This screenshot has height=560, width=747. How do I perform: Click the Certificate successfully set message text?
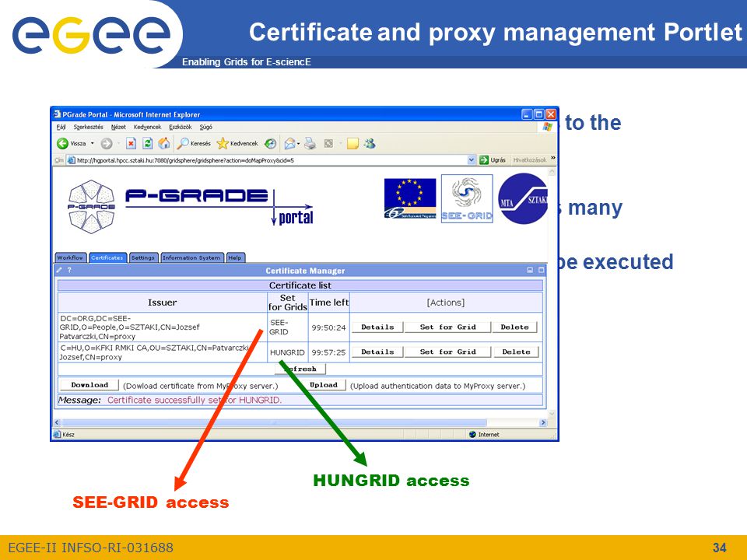195,400
